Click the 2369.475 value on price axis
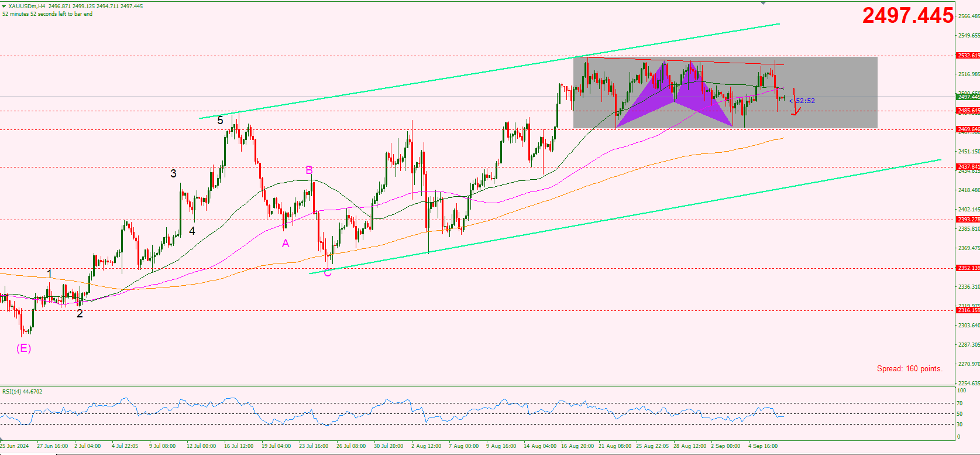980x455 pixels. (x=969, y=248)
